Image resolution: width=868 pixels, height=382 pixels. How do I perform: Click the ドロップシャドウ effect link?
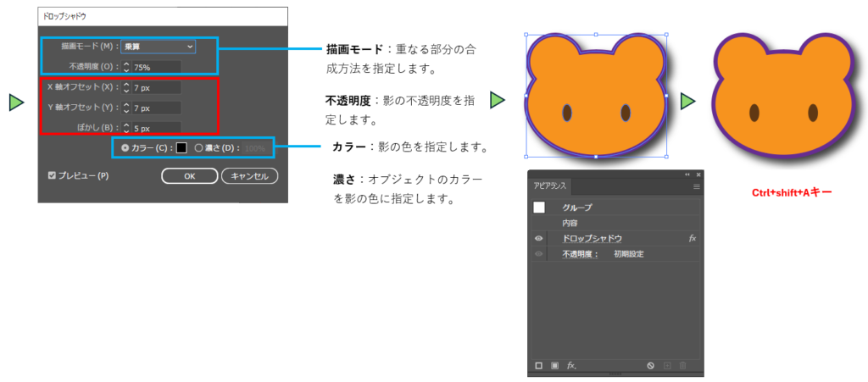pyautogui.click(x=592, y=239)
